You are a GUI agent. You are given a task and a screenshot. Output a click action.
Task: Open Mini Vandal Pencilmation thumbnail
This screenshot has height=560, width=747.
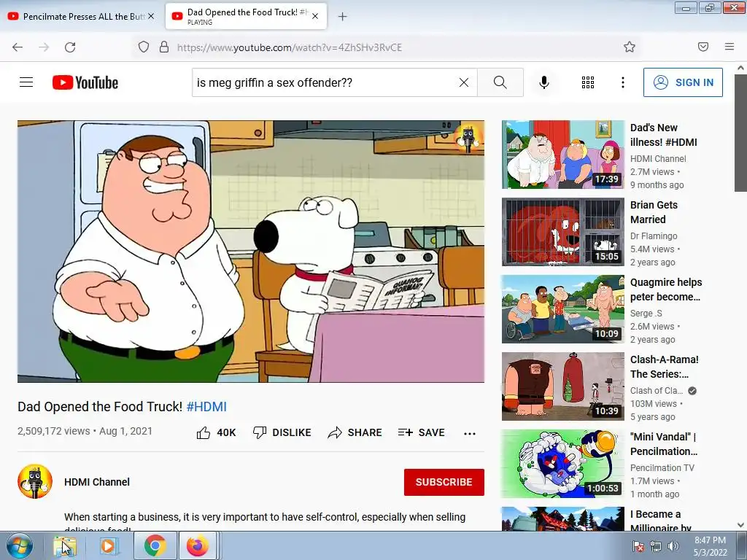click(x=562, y=464)
